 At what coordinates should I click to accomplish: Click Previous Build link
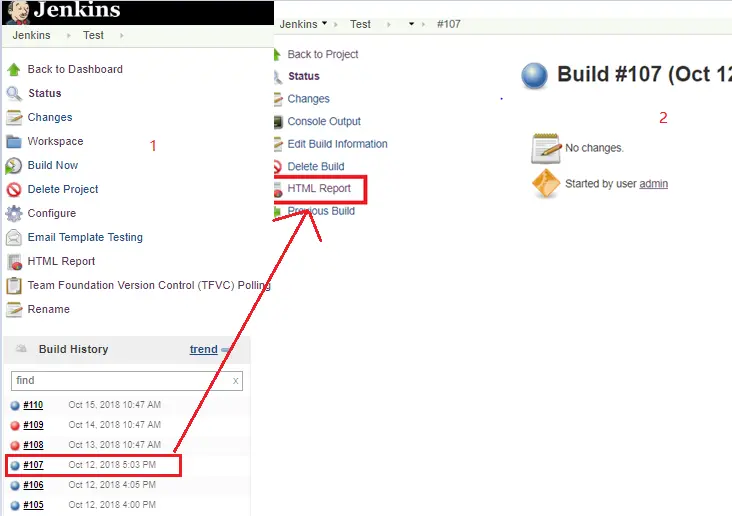point(321,211)
